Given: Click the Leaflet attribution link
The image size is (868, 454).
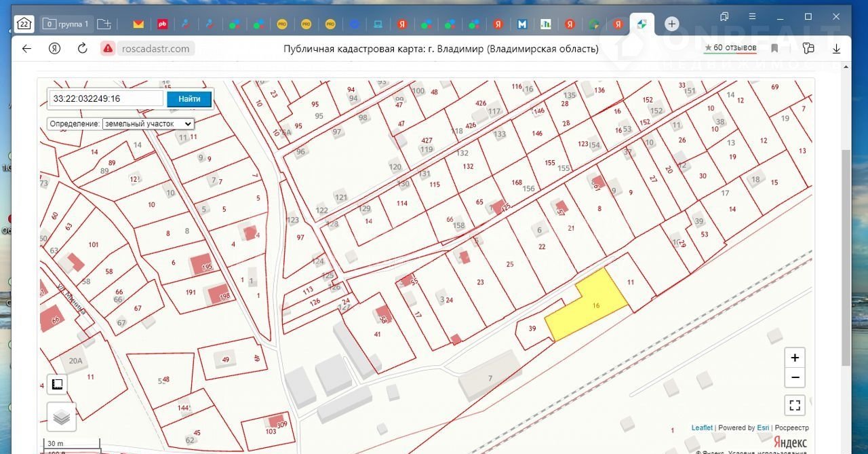Looking at the screenshot, I should pyautogui.click(x=702, y=428).
